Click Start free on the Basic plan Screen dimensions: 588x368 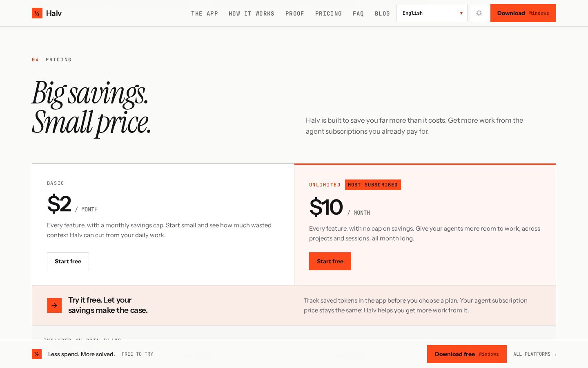coord(68,261)
